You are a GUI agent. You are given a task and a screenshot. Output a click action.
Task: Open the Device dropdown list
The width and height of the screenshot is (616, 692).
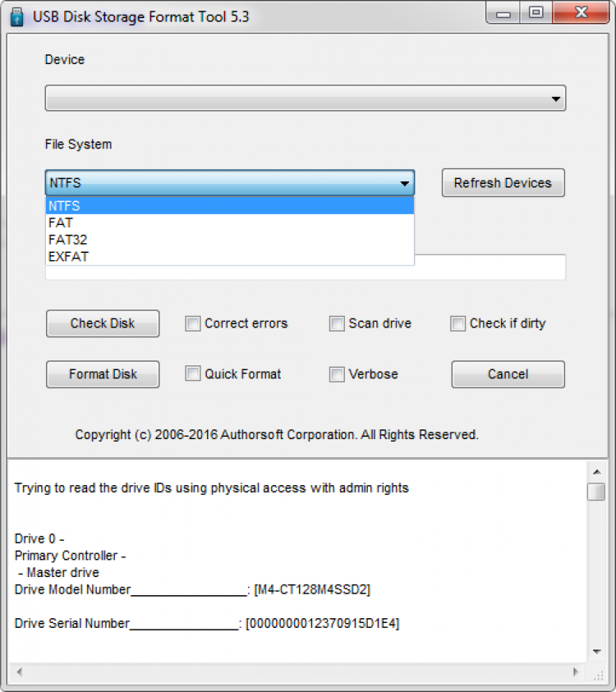(556, 99)
